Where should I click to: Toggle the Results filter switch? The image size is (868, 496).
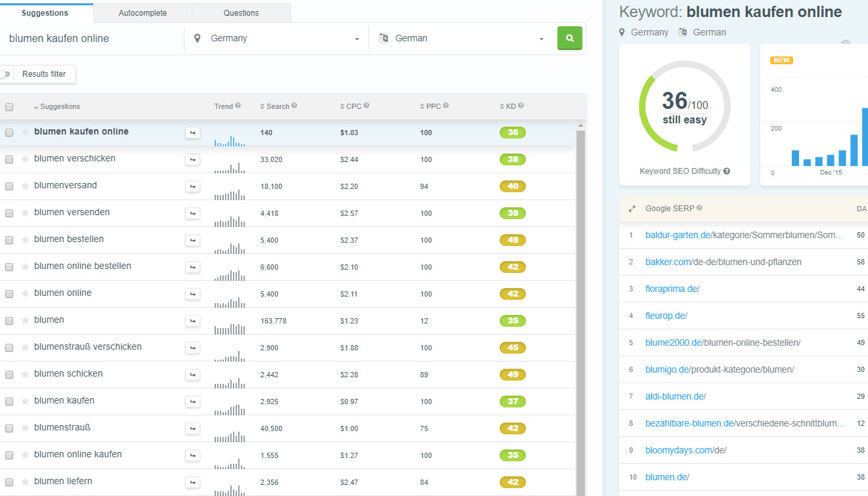coord(5,74)
